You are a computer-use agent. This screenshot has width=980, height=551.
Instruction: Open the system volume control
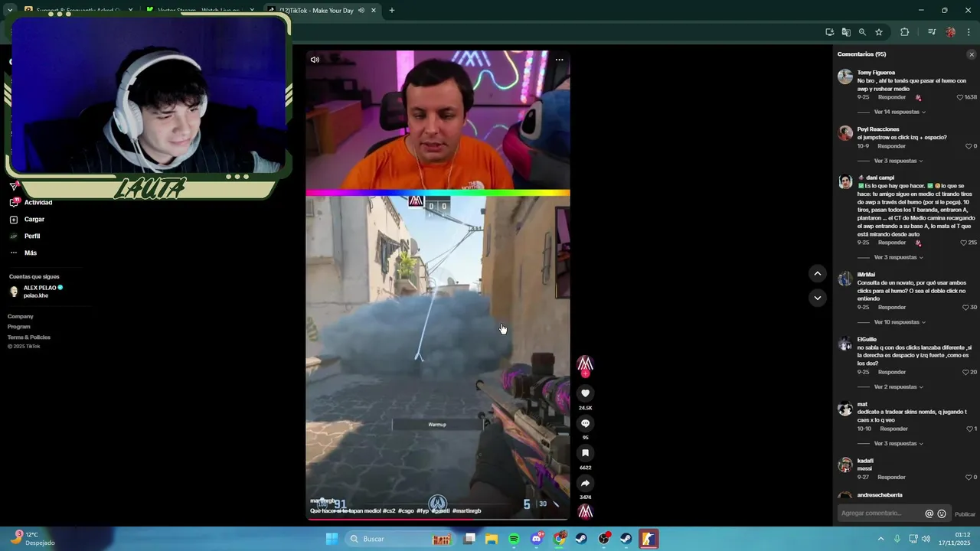point(926,539)
